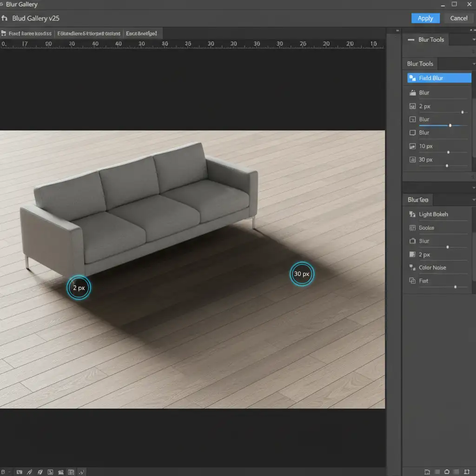Image resolution: width=476 pixels, height=476 pixels.
Task: Click the Light Bokeh icon
Action: [412, 214]
